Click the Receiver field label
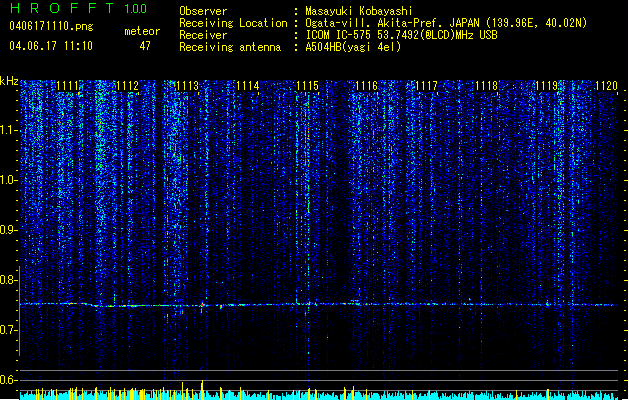The width and height of the screenshot is (629, 400). pyautogui.click(x=203, y=35)
